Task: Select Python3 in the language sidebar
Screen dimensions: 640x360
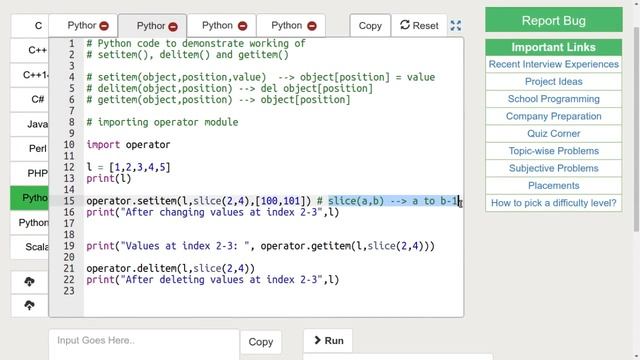Action: click(30, 222)
